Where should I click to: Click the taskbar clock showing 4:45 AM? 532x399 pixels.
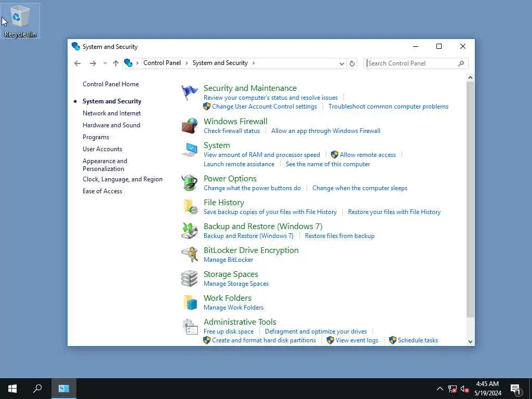(487, 389)
